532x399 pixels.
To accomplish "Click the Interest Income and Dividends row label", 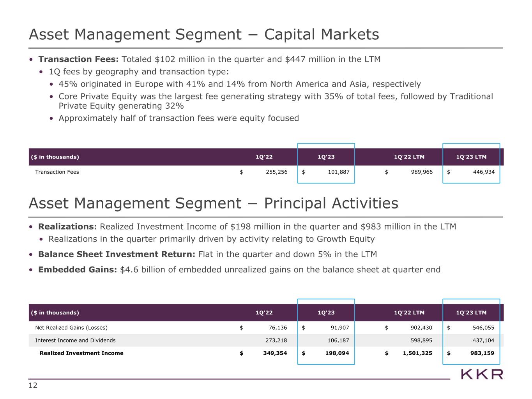I will point(75,341).
